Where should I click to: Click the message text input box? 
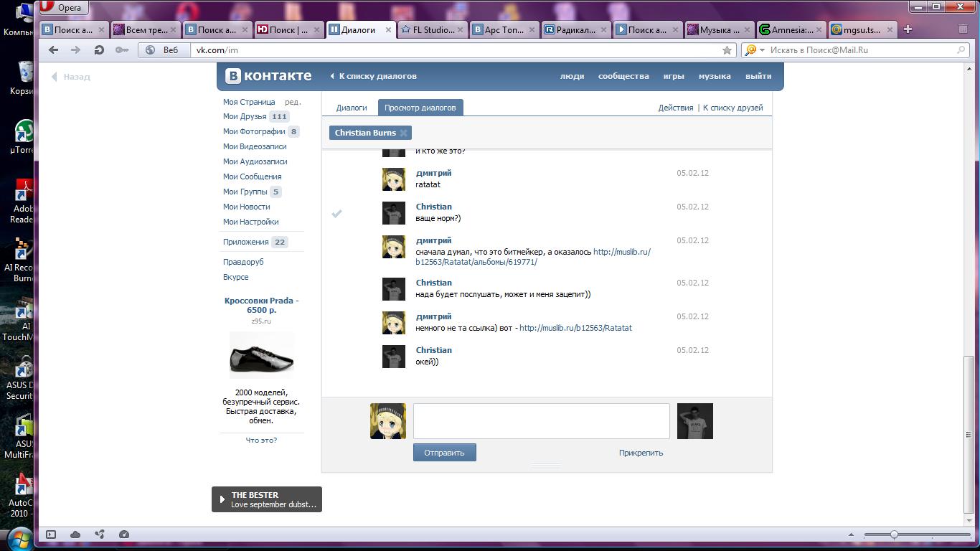pyautogui.click(x=541, y=420)
